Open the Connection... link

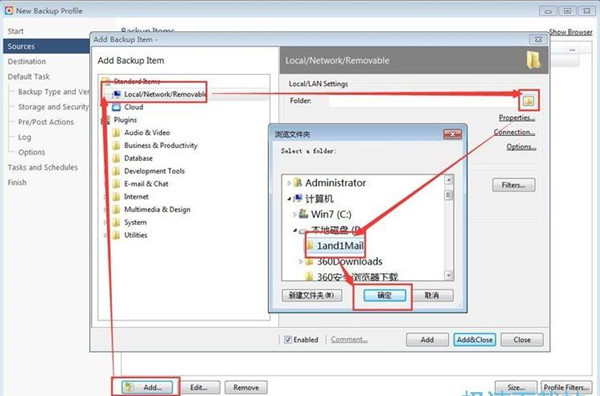(514, 132)
